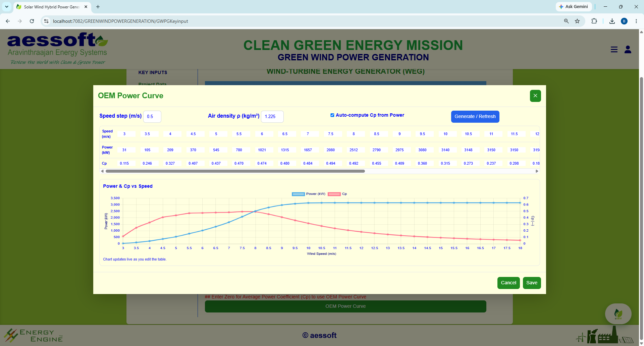
Task: Toggle the Cp legend swatch
Action: coord(334,194)
